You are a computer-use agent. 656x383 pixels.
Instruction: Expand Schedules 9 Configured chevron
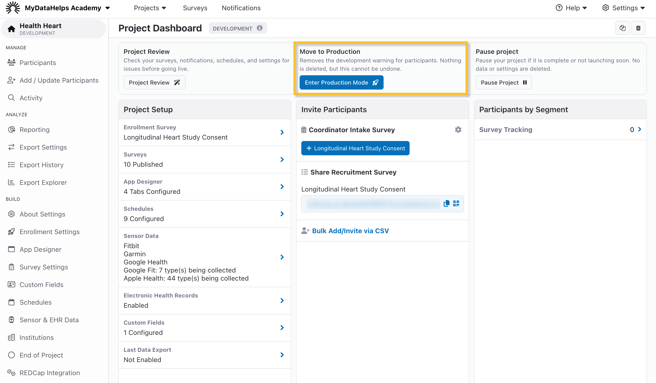tap(282, 214)
